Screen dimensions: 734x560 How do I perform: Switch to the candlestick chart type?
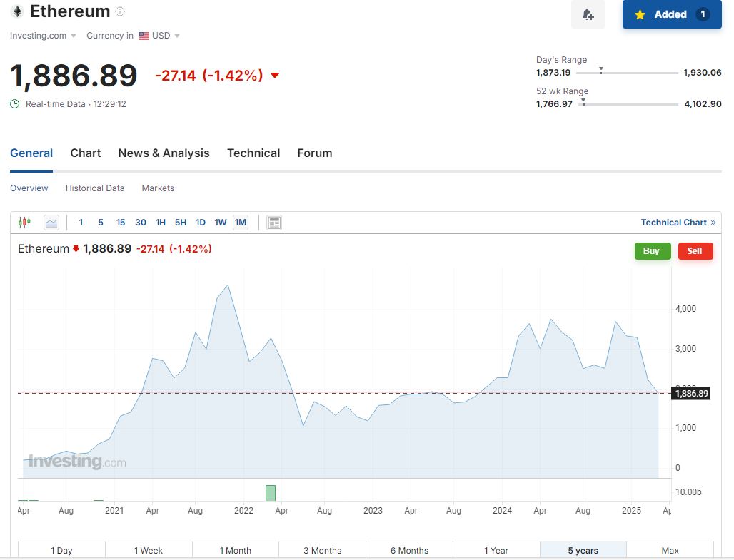tap(24, 223)
